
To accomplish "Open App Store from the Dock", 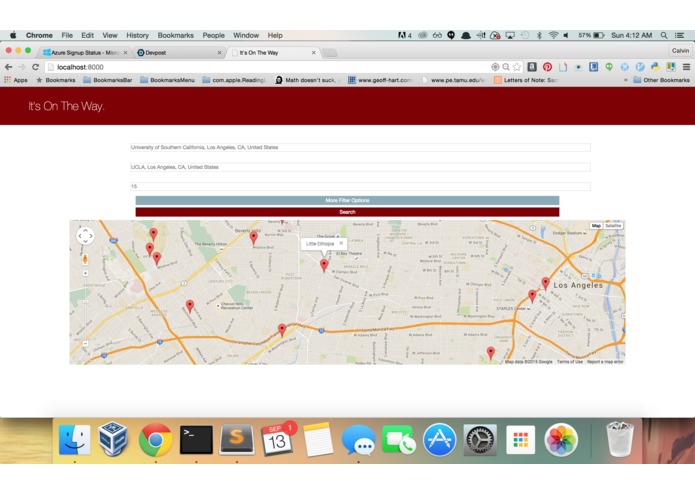I will coord(439,440).
